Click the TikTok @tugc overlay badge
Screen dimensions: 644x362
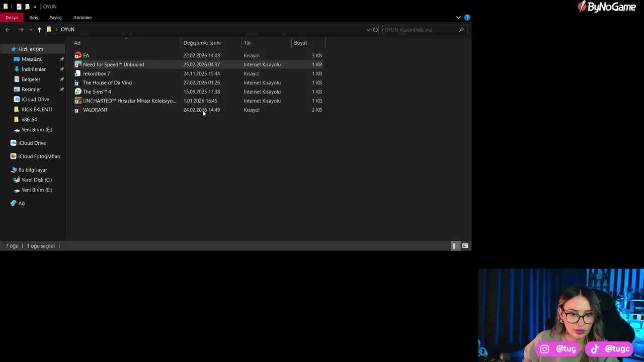click(610, 349)
